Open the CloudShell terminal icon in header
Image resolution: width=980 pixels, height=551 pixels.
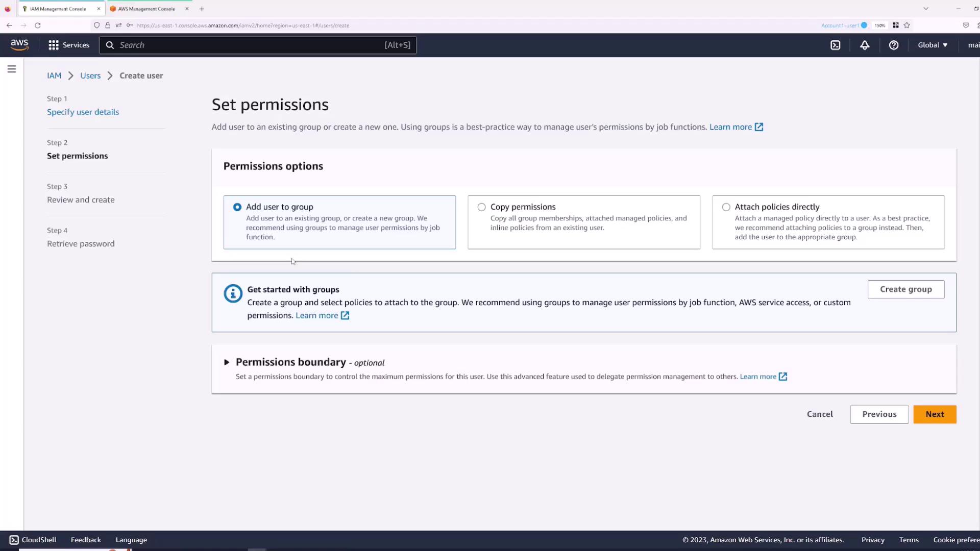(x=835, y=45)
